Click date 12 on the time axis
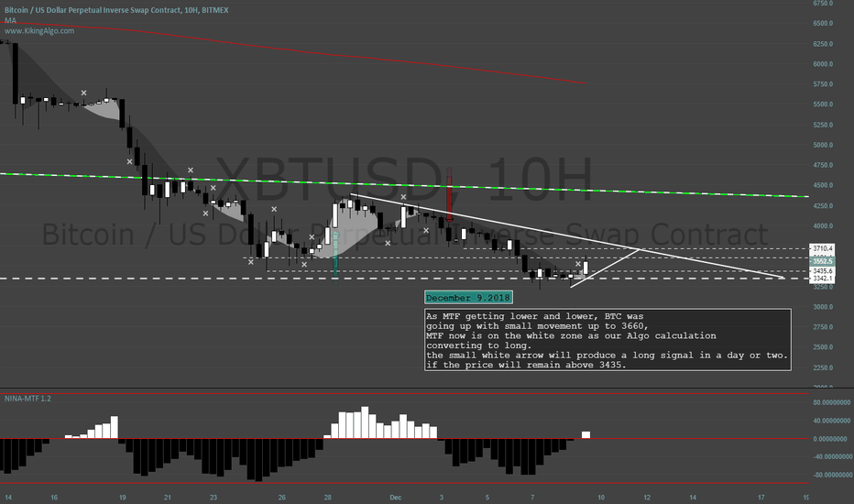The width and height of the screenshot is (854, 504). [647, 497]
